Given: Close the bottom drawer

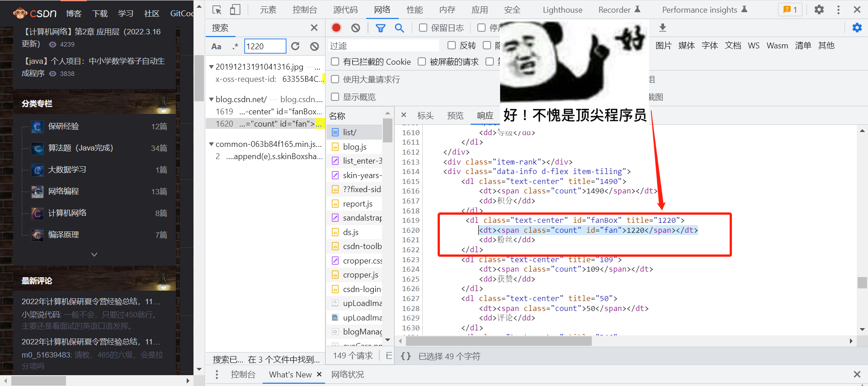Looking at the screenshot, I should coord(857,374).
